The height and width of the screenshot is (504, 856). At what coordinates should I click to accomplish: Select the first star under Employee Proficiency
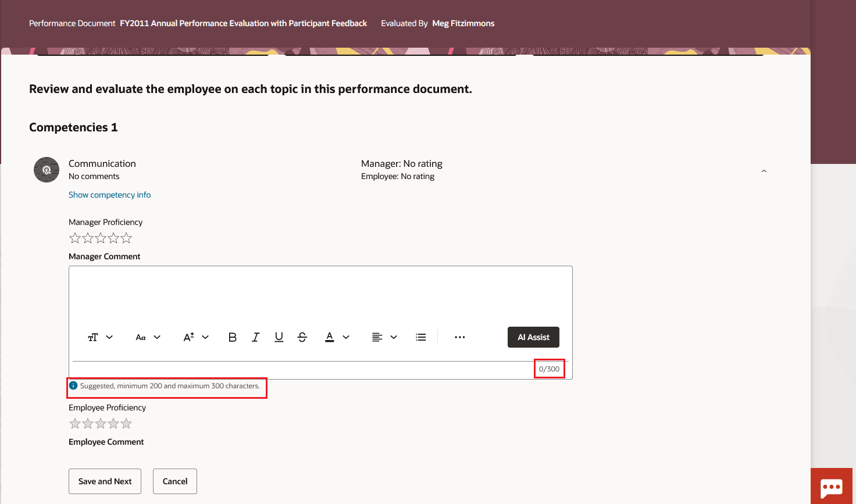coord(75,423)
